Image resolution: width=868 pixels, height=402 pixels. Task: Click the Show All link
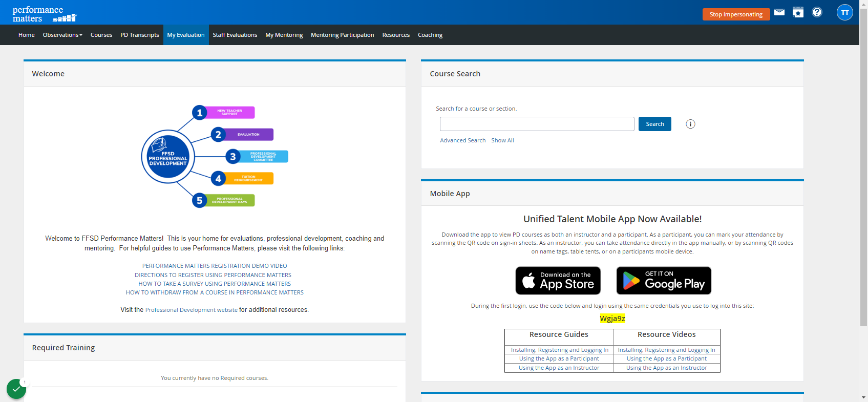click(x=502, y=140)
